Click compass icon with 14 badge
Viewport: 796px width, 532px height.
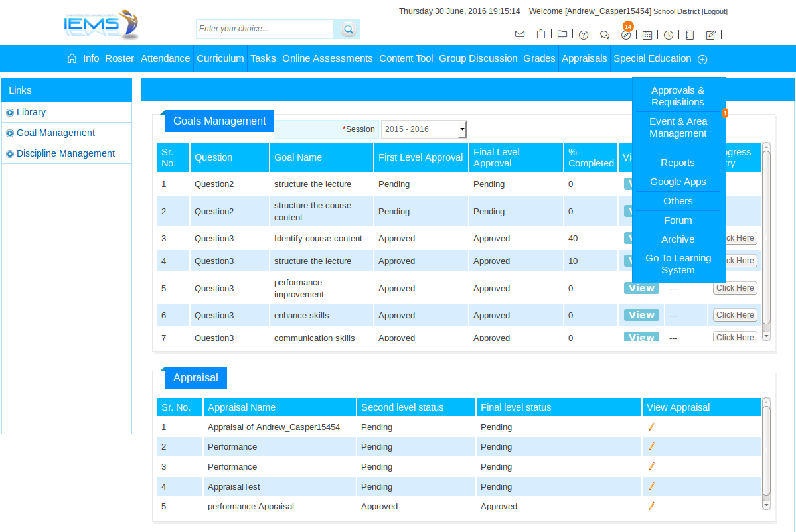tap(627, 35)
